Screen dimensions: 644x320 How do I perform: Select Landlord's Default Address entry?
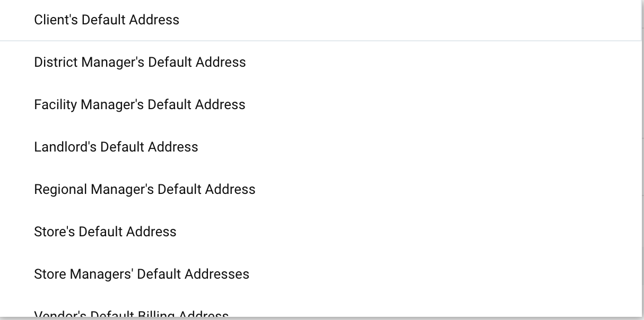(x=116, y=147)
